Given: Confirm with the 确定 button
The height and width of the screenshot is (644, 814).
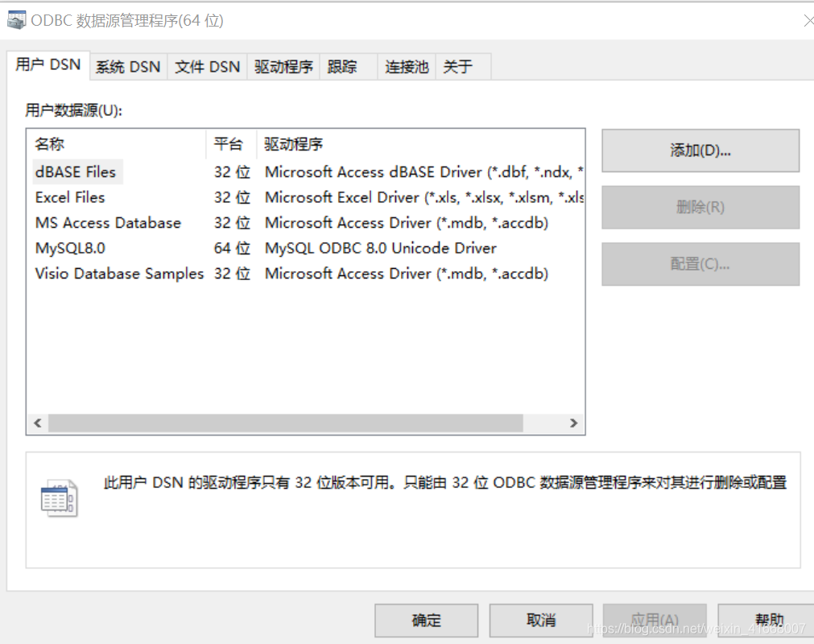Looking at the screenshot, I should click(x=426, y=620).
